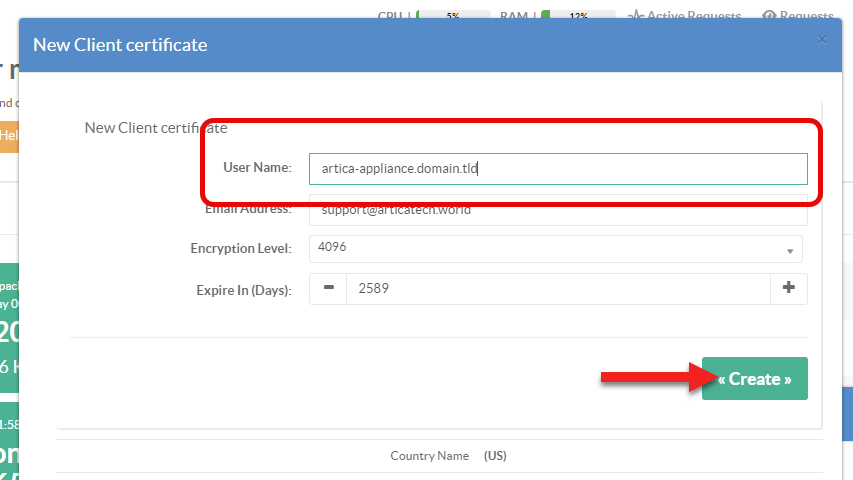
Task: Click the minus icon for Expire In days
Action: tap(328, 289)
